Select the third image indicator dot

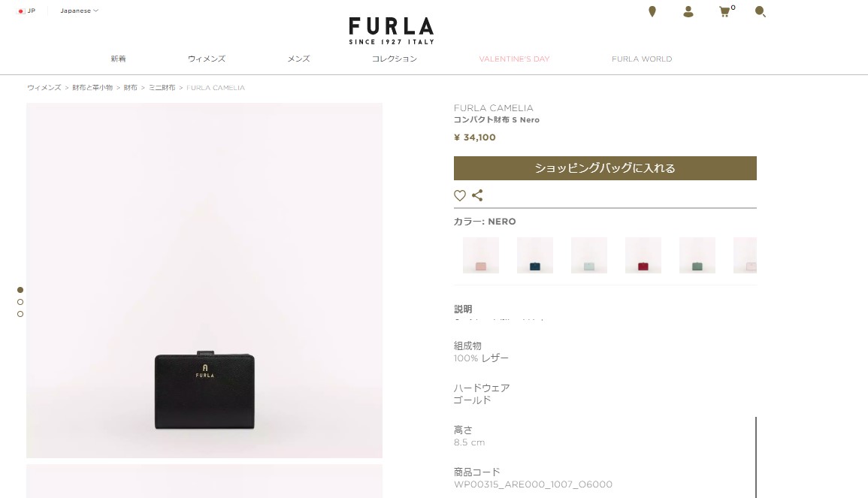click(x=20, y=314)
